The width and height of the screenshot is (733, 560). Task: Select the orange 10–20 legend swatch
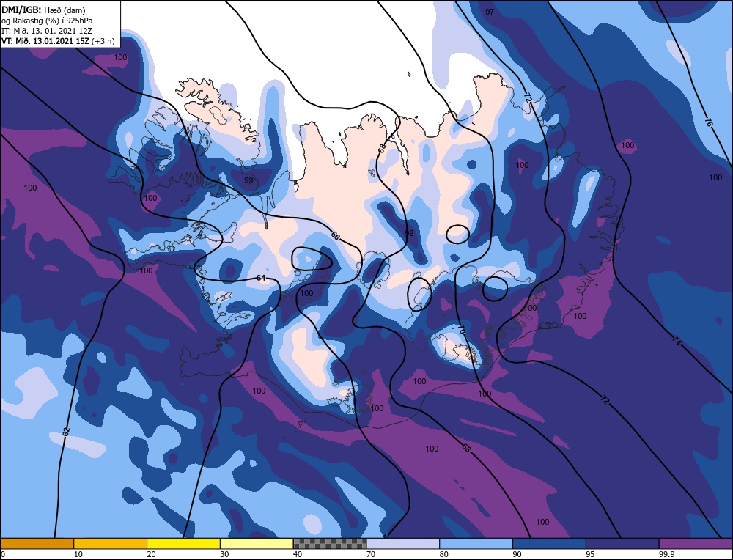click(x=111, y=544)
